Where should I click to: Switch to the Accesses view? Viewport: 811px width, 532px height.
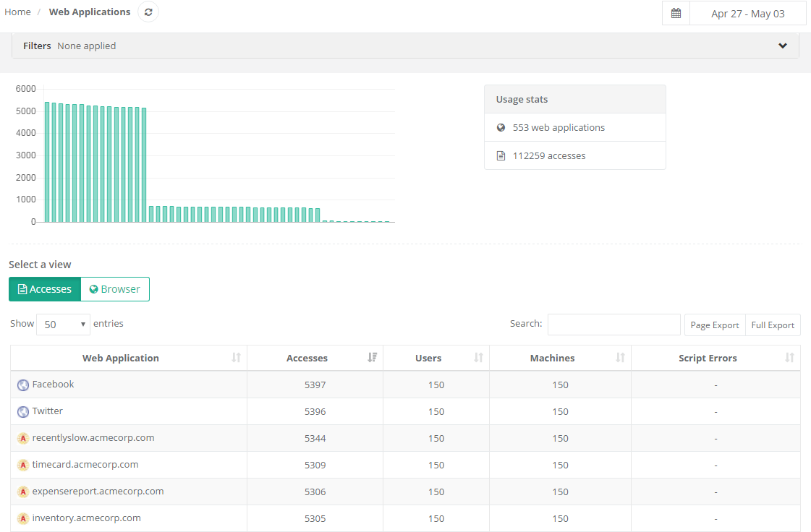(45, 289)
